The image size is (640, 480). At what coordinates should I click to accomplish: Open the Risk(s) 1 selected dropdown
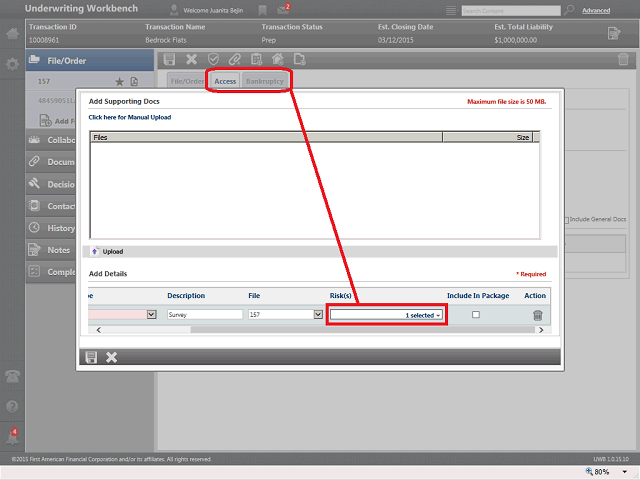(386, 315)
